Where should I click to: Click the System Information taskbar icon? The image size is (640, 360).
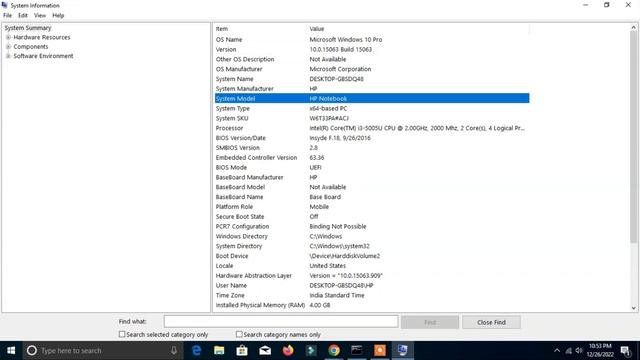(x=402, y=351)
